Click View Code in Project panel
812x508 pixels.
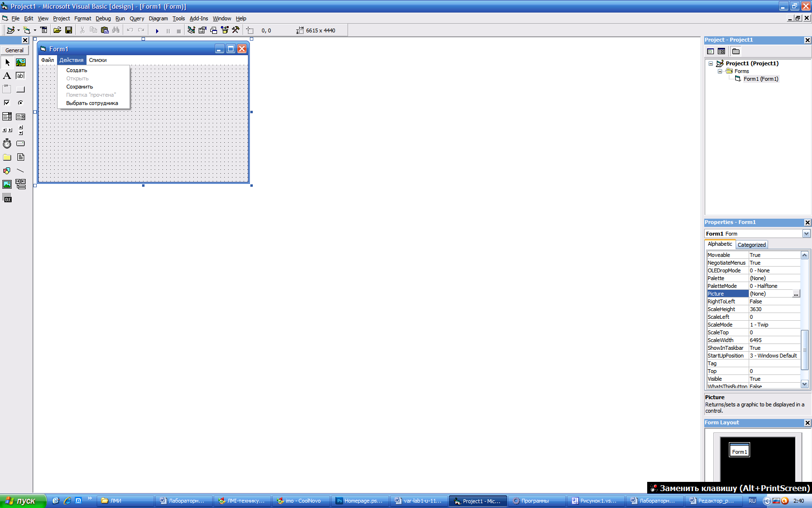710,51
